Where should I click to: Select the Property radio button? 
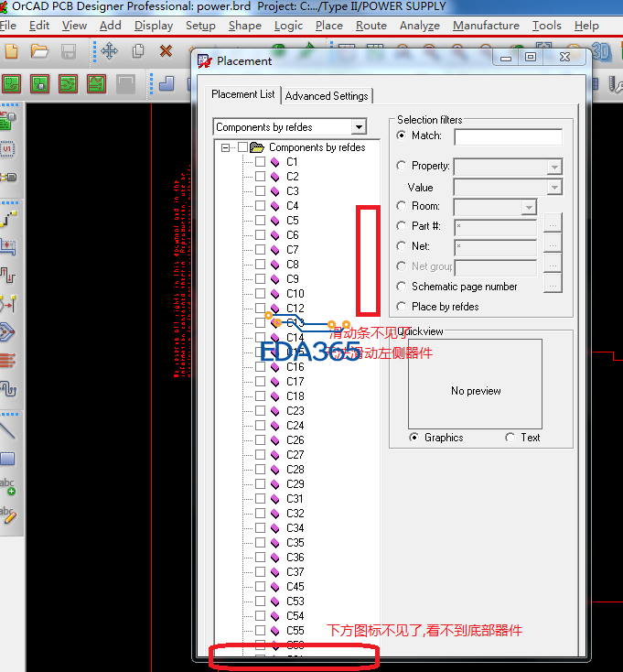(x=402, y=166)
